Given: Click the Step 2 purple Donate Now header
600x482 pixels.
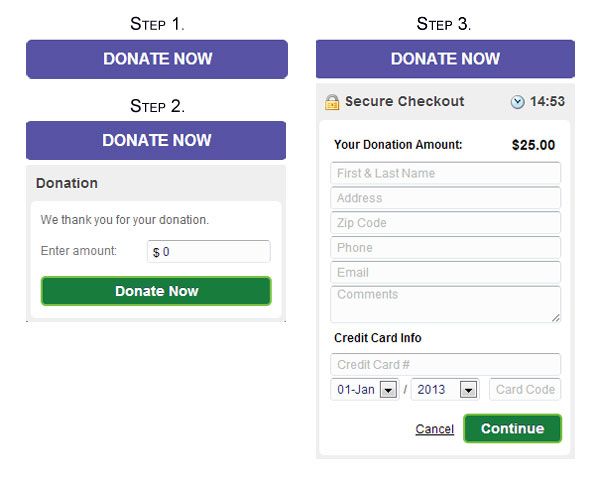Looking at the screenshot, I should [x=156, y=141].
